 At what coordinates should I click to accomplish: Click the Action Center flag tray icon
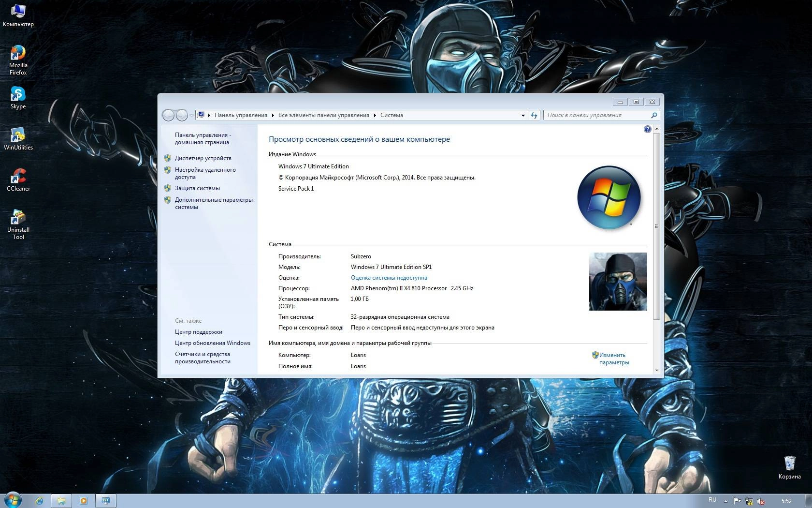click(737, 501)
